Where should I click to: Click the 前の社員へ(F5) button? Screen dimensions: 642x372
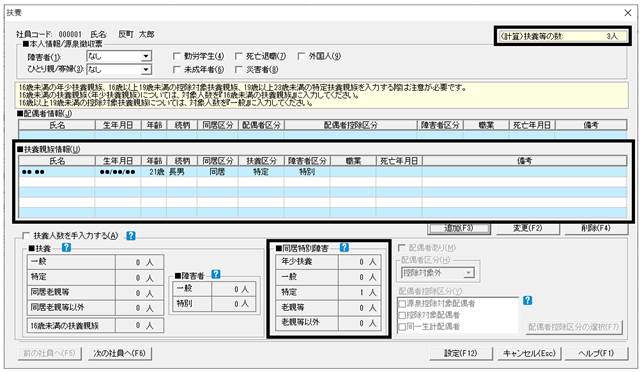coord(50,353)
